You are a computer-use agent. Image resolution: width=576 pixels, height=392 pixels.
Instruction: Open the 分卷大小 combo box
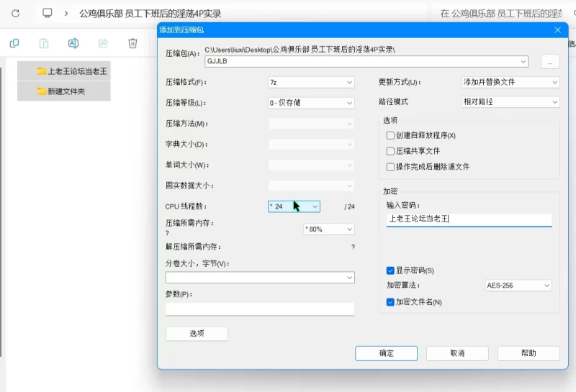click(x=260, y=278)
